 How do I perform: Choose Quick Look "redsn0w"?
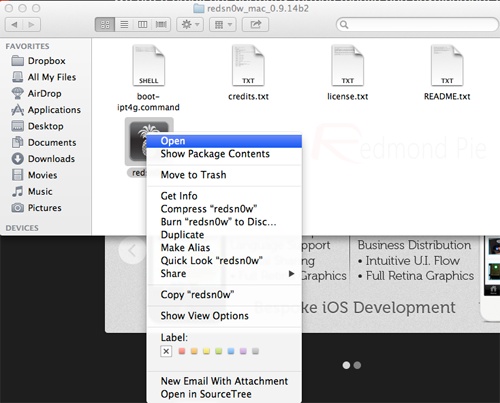point(224,261)
